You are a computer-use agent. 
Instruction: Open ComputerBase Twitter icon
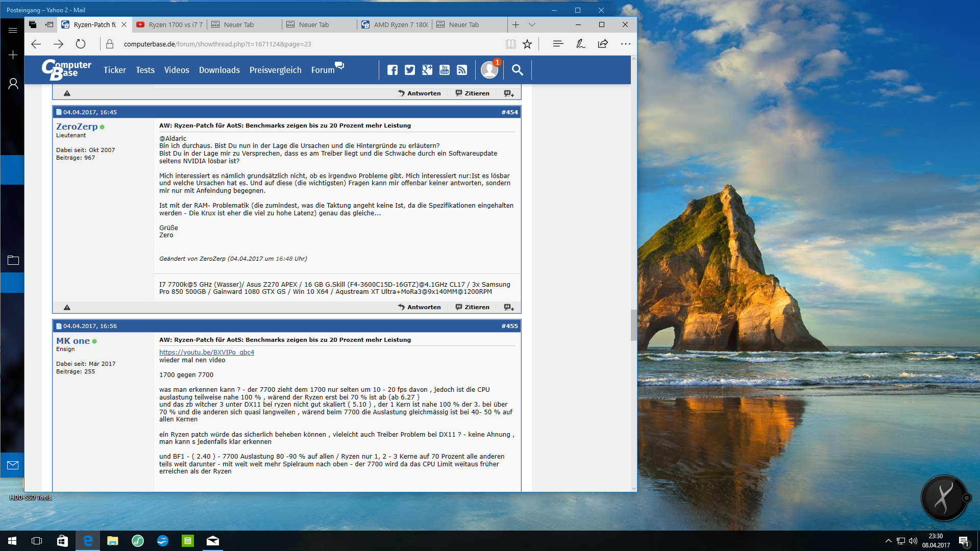point(410,70)
